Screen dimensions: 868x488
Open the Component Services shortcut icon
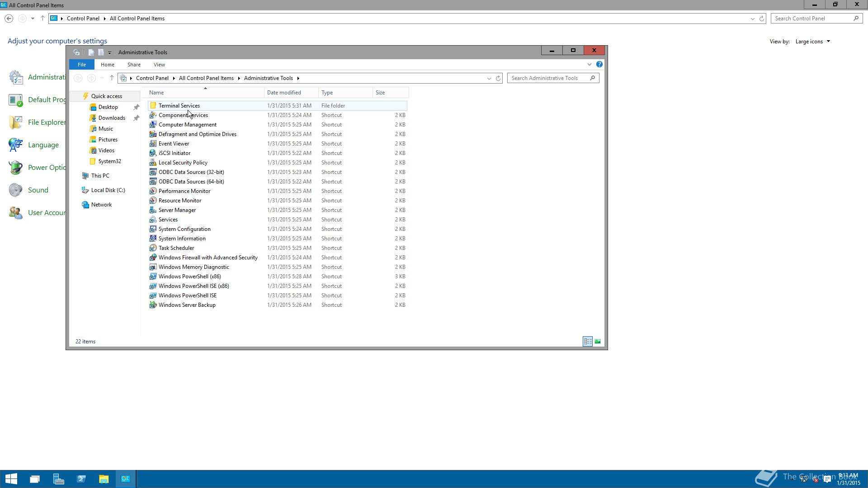coord(153,115)
